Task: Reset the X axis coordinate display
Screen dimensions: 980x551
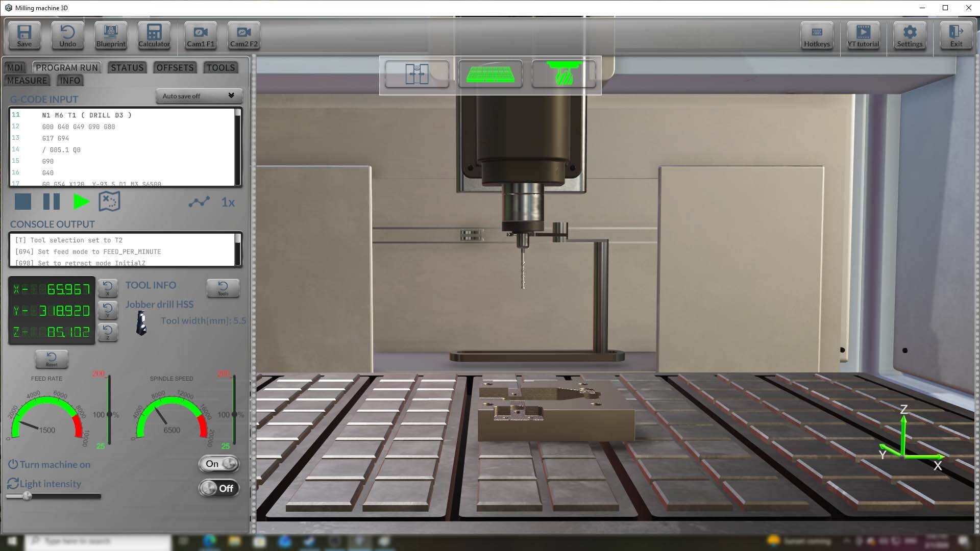Action: coord(108,288)
